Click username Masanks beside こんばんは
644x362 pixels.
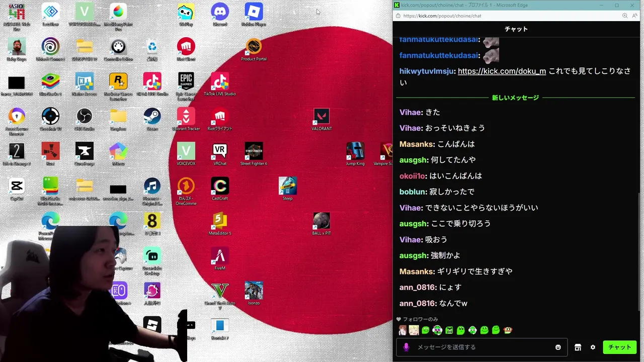point(417,144)
